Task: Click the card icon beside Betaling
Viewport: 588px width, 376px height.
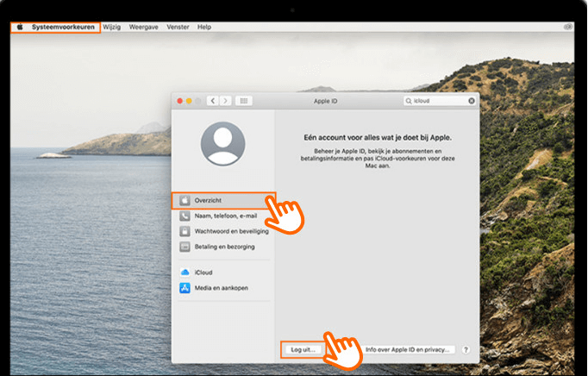Action: coord(185,247)
